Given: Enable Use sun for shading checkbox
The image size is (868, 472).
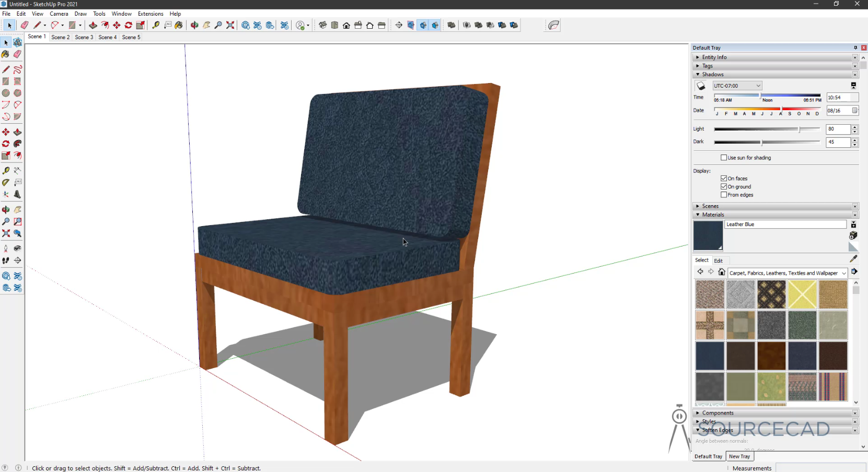Looking at the screenshot, I should click(x=724, y=158).
